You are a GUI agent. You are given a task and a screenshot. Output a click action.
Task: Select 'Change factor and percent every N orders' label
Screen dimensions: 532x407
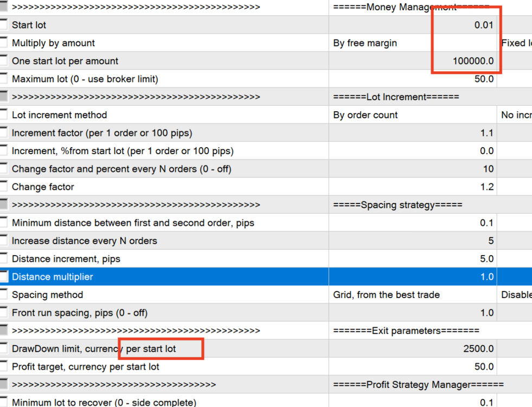point(121,169)
